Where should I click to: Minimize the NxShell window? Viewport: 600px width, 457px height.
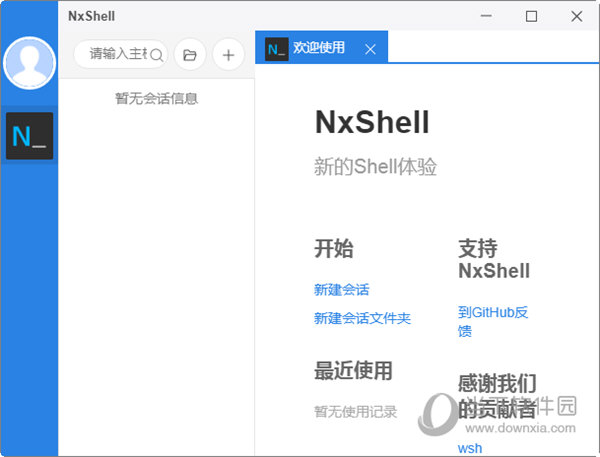(487, 16)
